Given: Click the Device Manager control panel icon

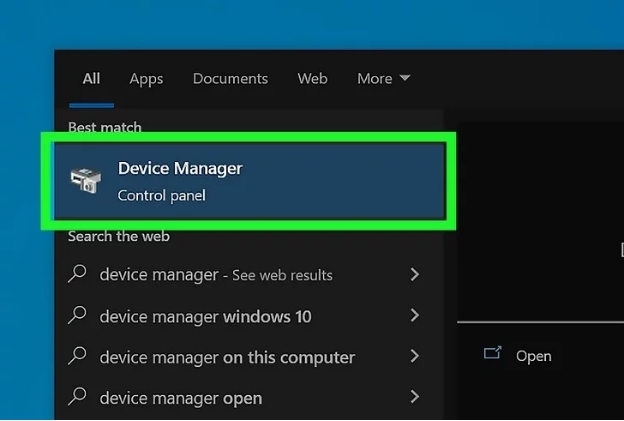Looking at the screenshot, I should tap(85, 181).
